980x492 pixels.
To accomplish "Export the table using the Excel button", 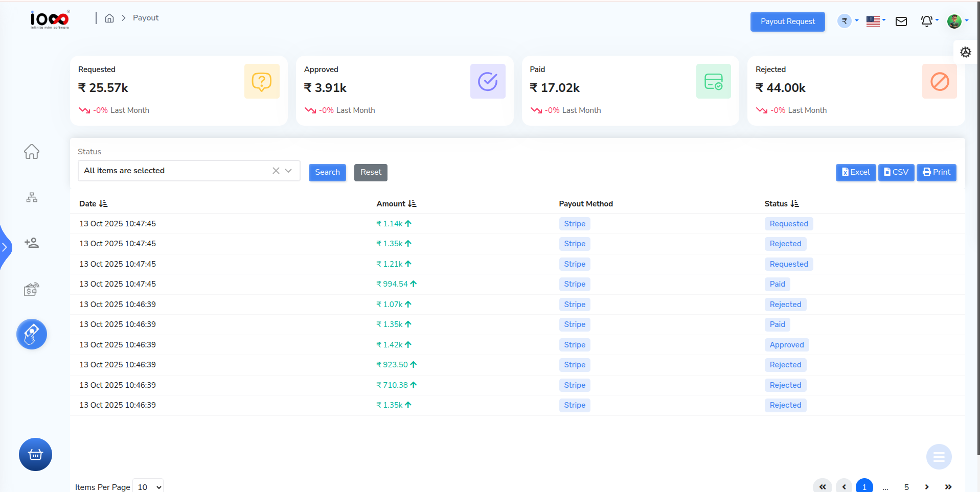I will (x=855, y=172).
